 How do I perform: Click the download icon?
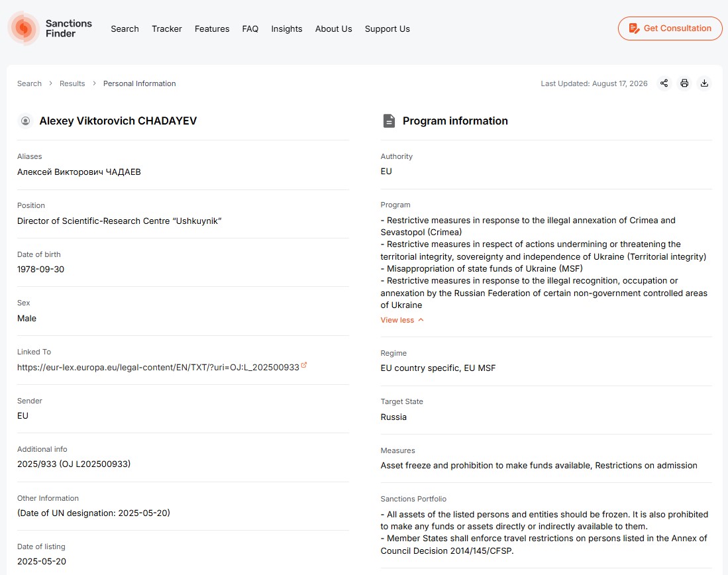tap(704, 83)
